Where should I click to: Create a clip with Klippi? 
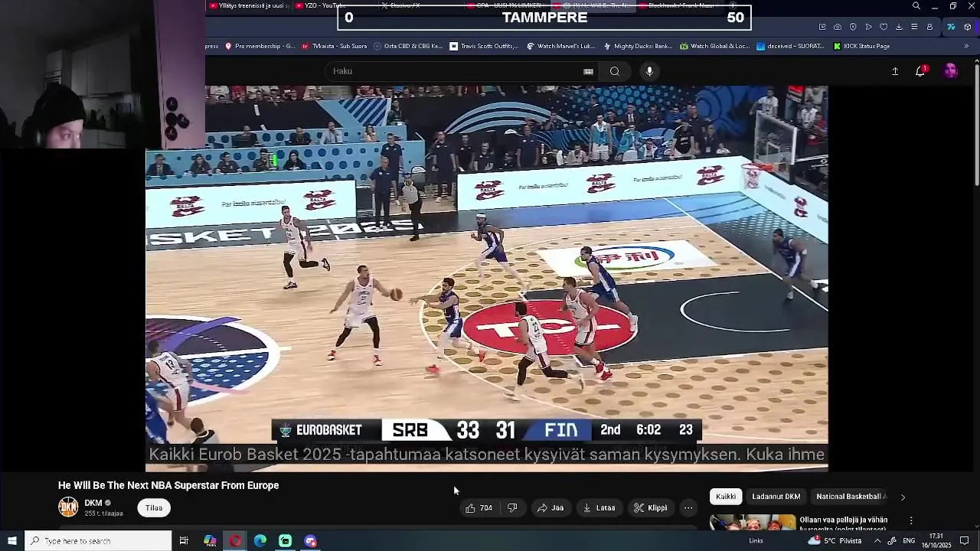651,507
